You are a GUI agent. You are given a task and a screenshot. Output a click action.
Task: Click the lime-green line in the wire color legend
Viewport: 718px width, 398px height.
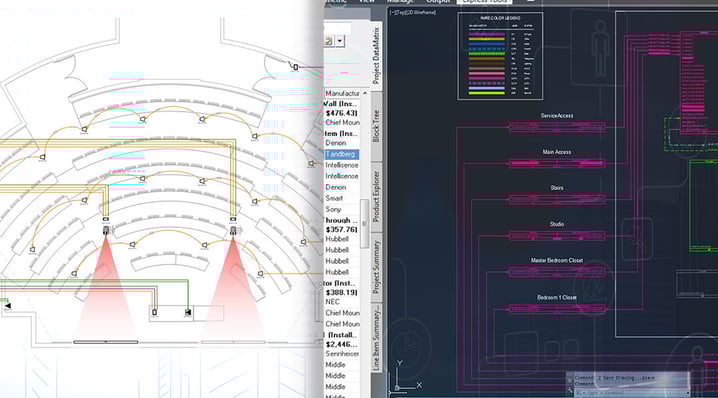(486, 93)
